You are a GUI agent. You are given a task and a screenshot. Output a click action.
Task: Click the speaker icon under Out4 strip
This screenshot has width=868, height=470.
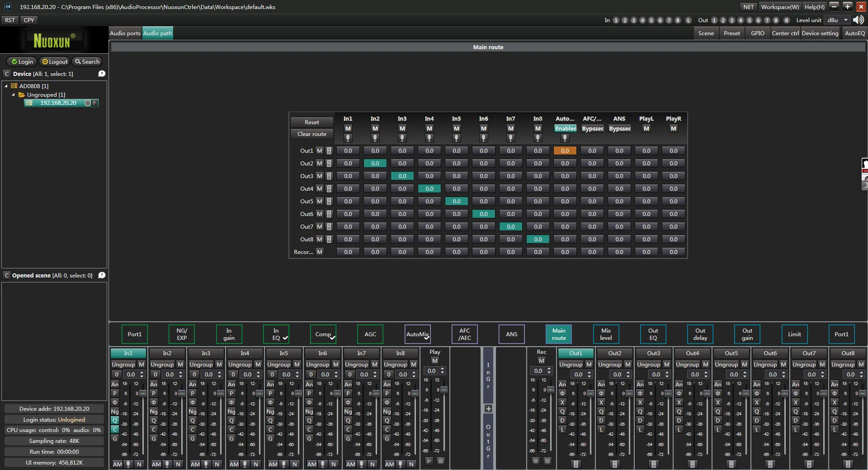(x=692, y=464)
